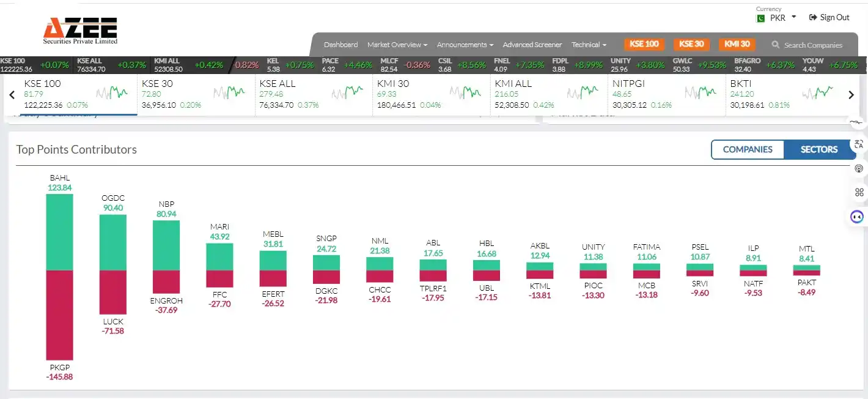Open the KMI 30 sparkline chart

click(465, 92)
